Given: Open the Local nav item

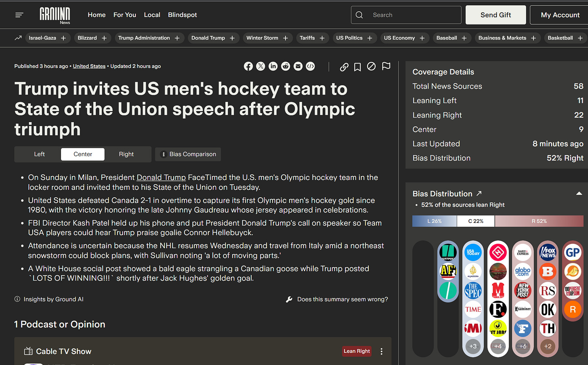Looking at the screenshot, I should click(x=152, y=15).
